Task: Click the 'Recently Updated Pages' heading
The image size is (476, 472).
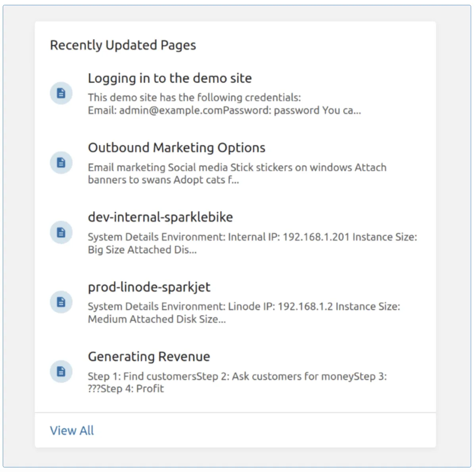Action: (123, 45)
